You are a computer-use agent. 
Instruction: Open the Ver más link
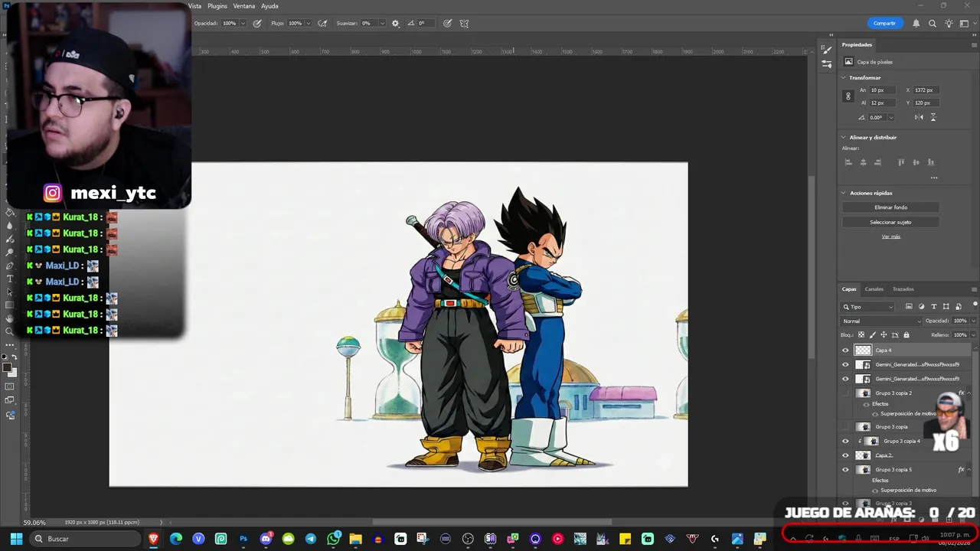coord(890,236)
